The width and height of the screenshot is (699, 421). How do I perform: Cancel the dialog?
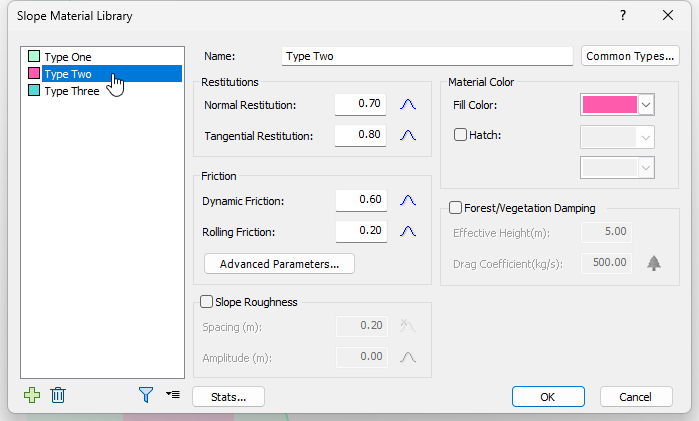click(636, 397)
